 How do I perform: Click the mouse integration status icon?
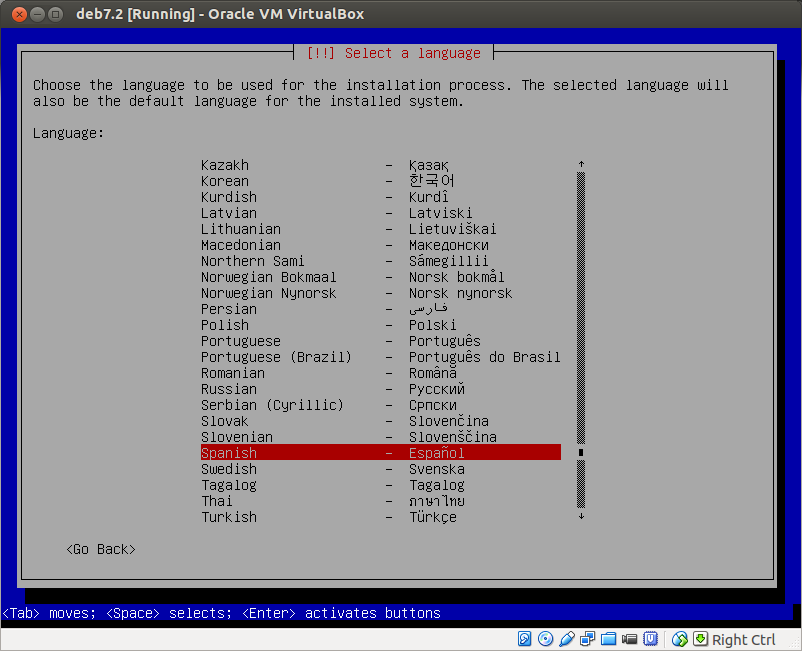point(679,639)
